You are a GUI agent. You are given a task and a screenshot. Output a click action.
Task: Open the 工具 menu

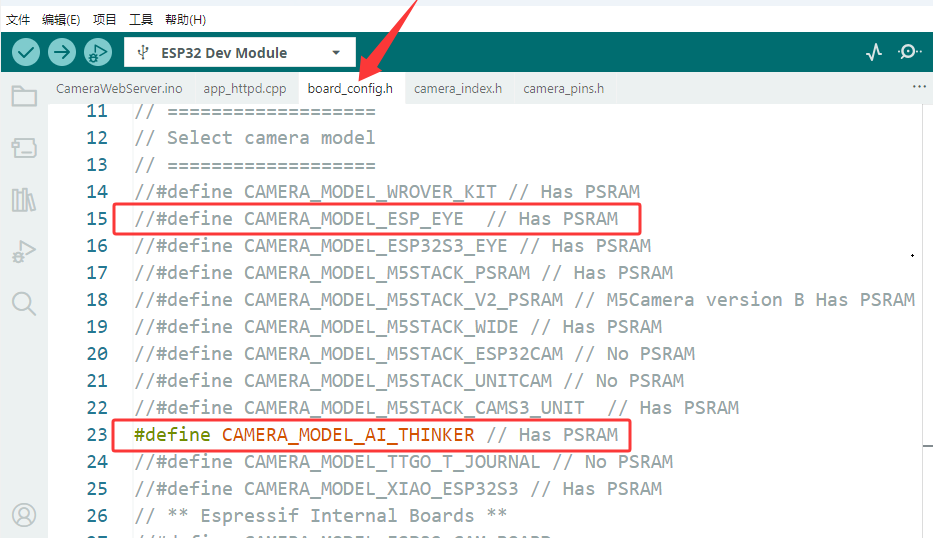tap(141, 20)
